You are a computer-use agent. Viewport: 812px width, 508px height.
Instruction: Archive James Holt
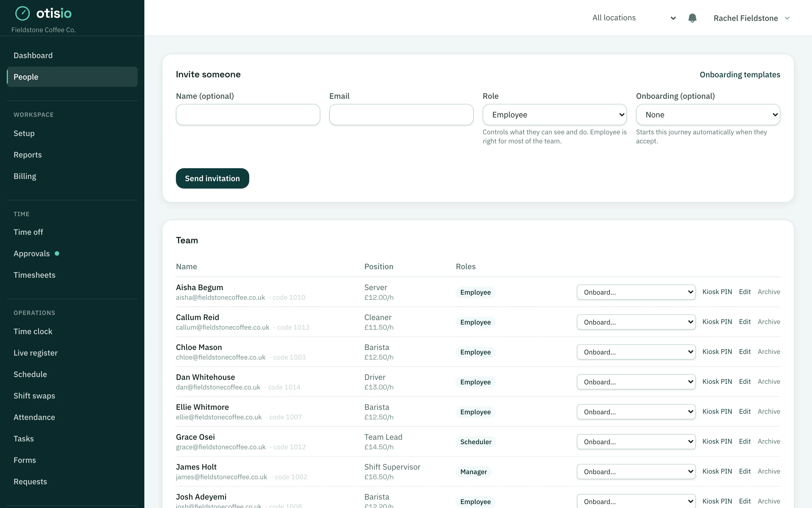(x=769, y=471)
